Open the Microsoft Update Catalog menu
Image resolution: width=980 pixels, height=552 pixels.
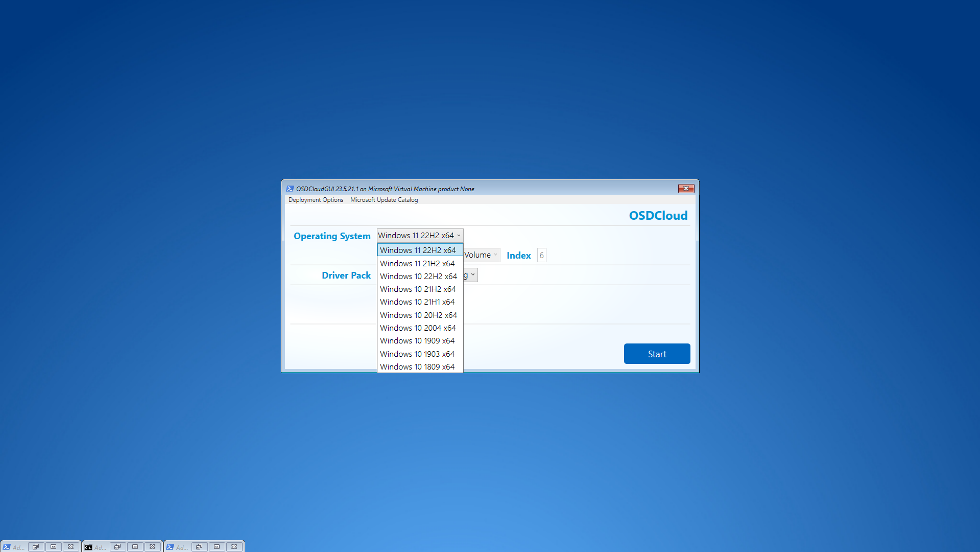tap(384, 200)
